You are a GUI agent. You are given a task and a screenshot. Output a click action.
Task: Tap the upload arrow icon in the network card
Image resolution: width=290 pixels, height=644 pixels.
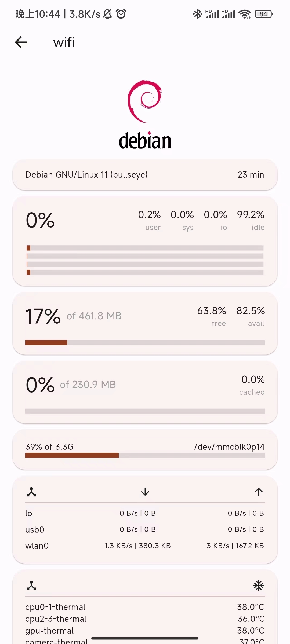pos(259,492)
